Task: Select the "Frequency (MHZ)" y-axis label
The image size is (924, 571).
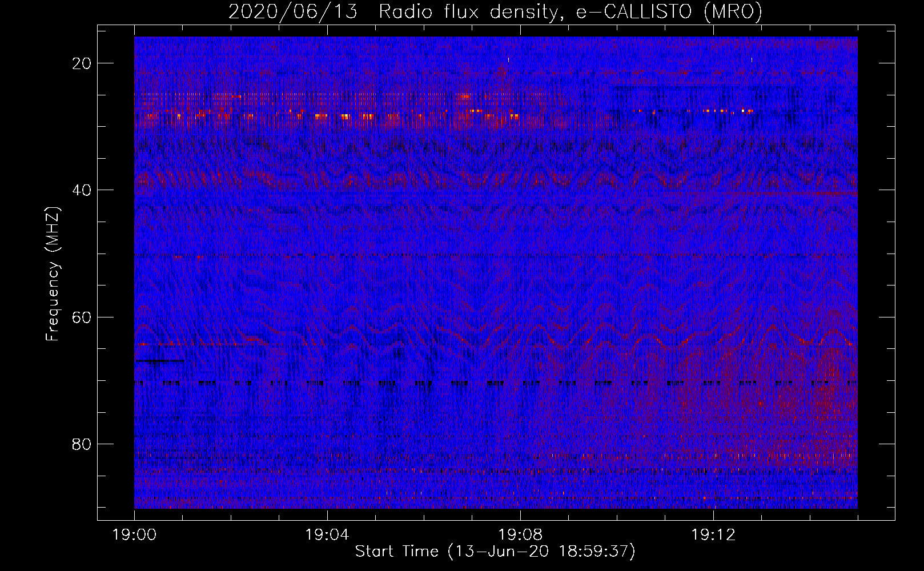Action: 53,274
